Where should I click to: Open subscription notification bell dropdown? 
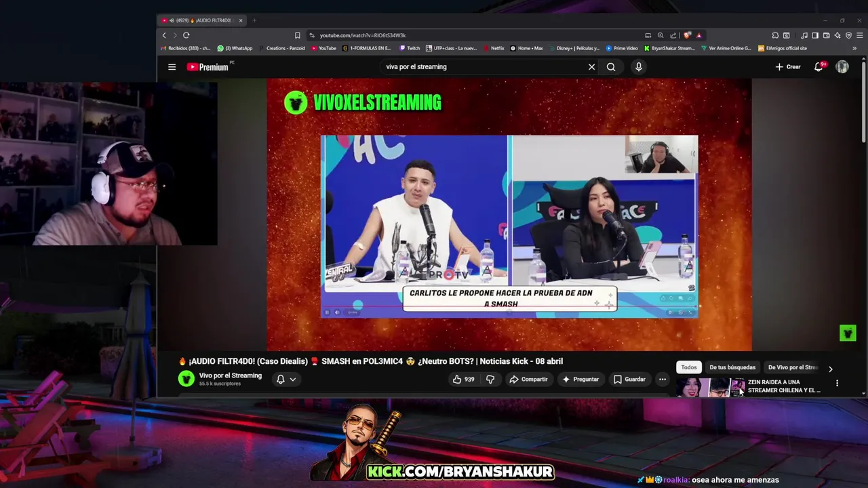tap(285, 379)
